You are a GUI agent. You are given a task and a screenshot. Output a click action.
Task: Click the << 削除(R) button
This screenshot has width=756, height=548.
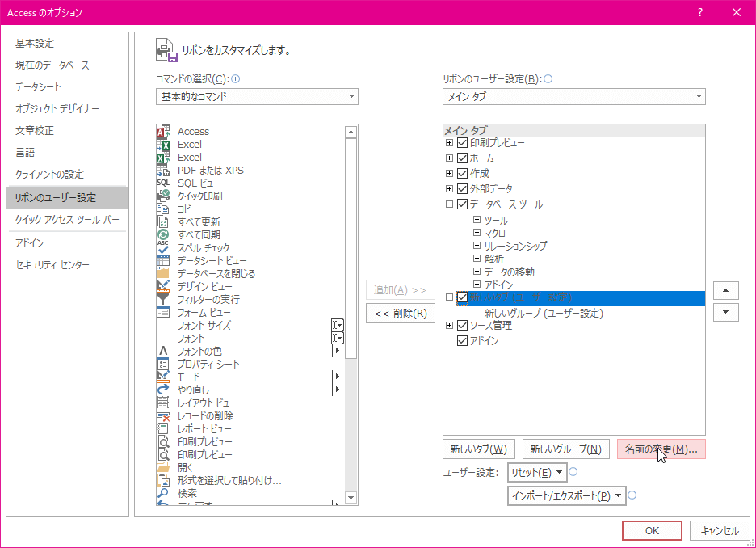click(401, 314)
